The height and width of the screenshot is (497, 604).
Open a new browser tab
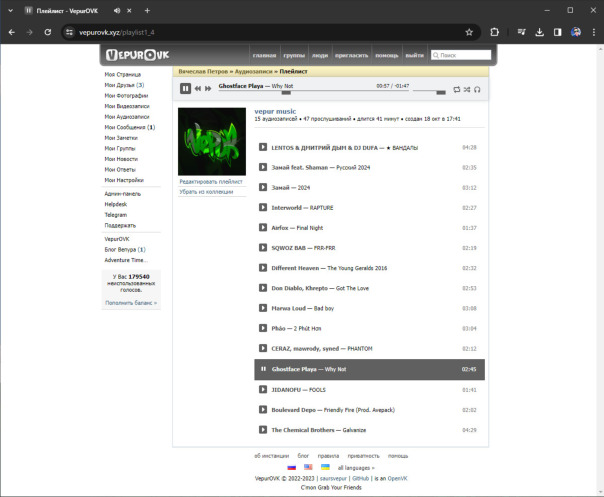tap(147, 11)
